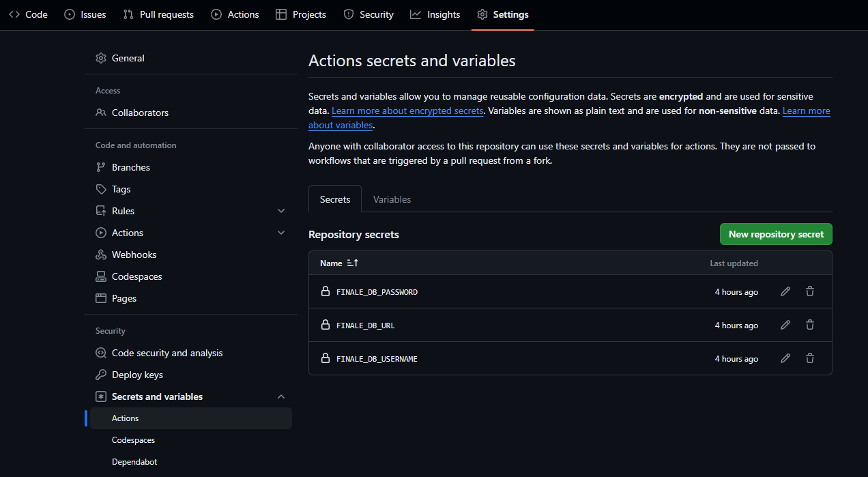Click the Webhooks icon
The height and width of the screenshot is (477, 868).
coord(101,255)
